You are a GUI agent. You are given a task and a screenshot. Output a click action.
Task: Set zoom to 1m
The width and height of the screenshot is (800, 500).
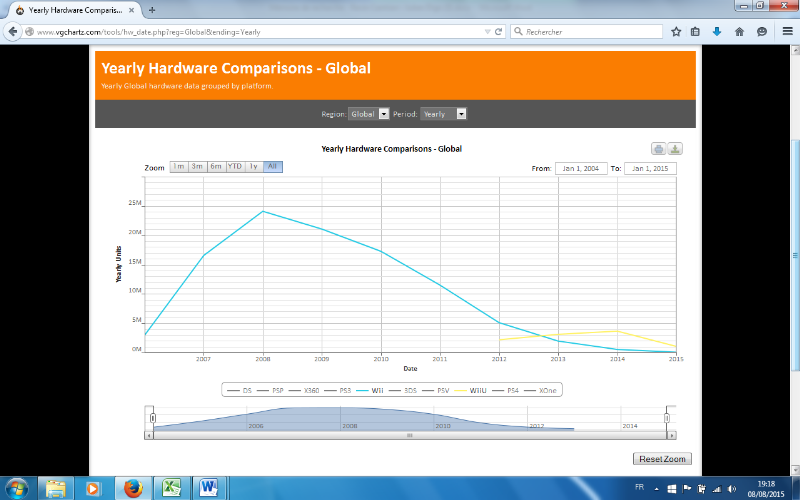coord(179,166)
